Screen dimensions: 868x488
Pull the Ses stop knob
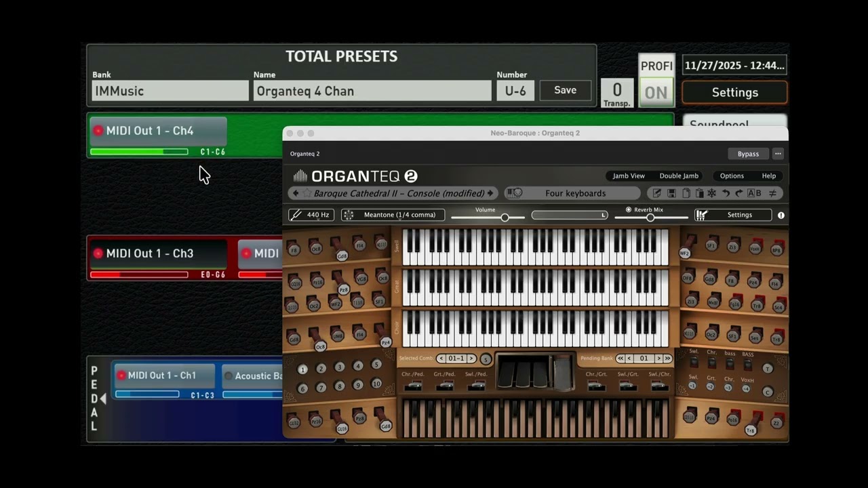pos(755,337)
